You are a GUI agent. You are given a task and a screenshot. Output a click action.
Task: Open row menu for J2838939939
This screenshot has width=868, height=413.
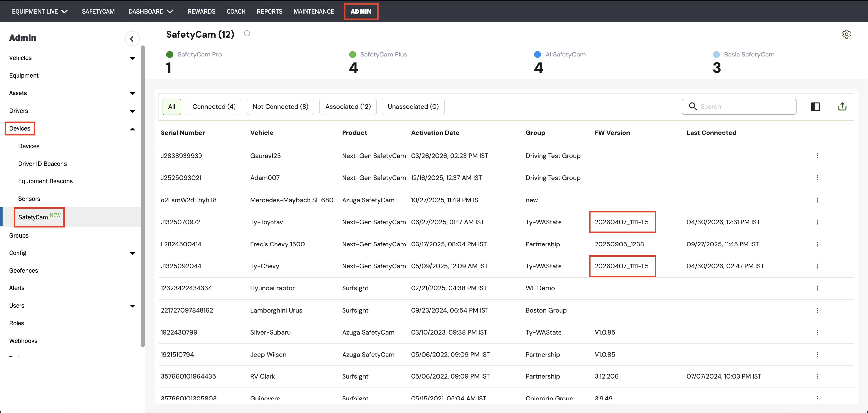817,156
